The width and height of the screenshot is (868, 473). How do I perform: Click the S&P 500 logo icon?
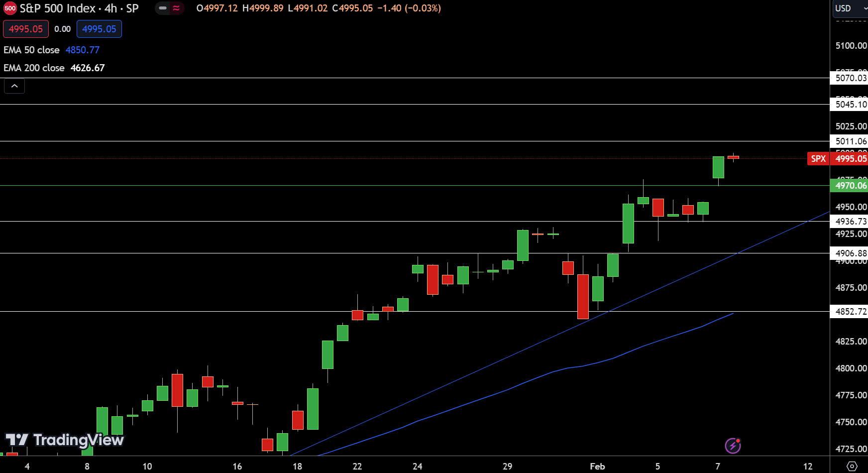[x=10, y=8]
